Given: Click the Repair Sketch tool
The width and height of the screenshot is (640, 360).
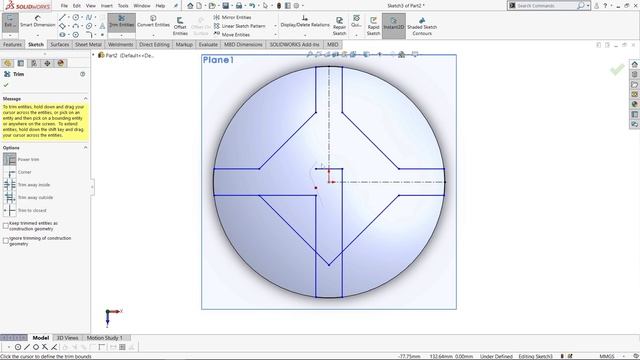Looking at the screenshot, I should click(x=339, y=26).
